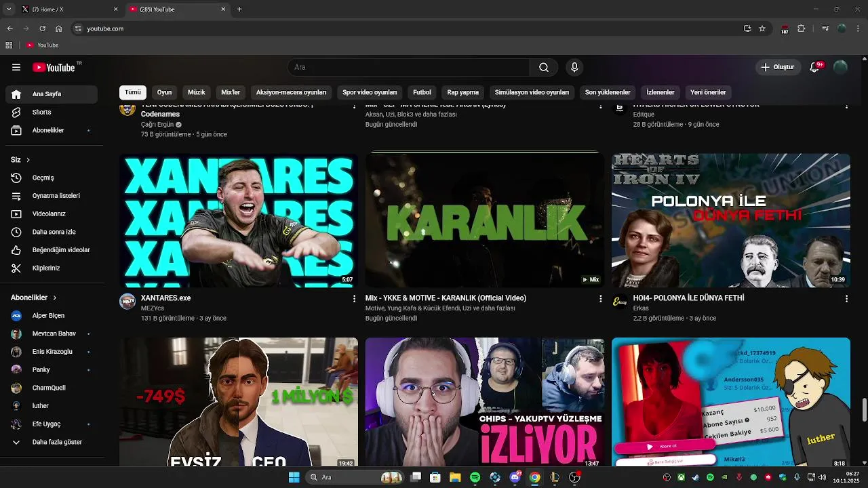Reload the page with browser refresh button

(42, 28)
